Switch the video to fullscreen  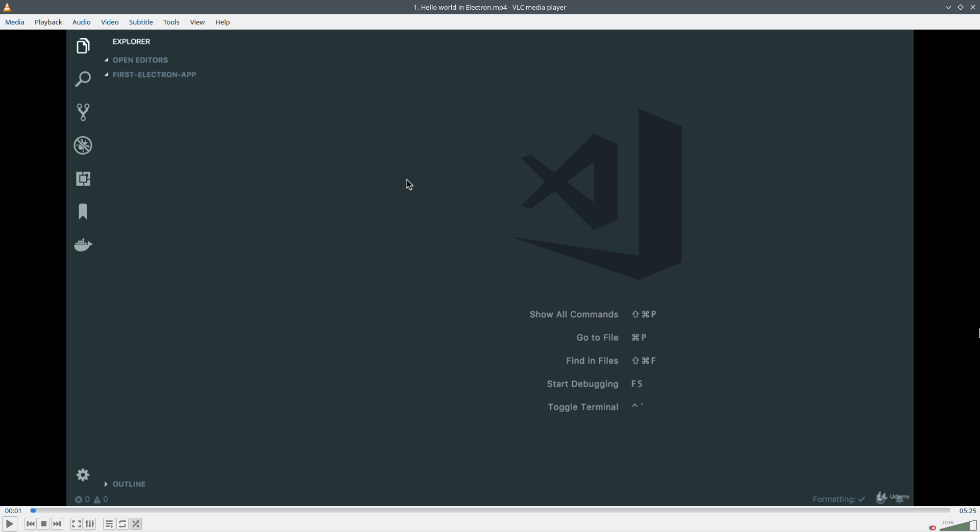[x=76, y=524]
